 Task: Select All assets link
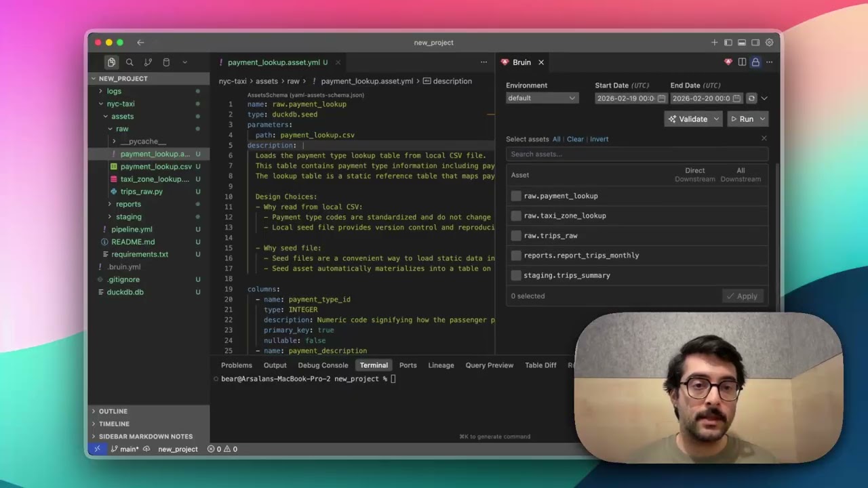tap(556, 139)
